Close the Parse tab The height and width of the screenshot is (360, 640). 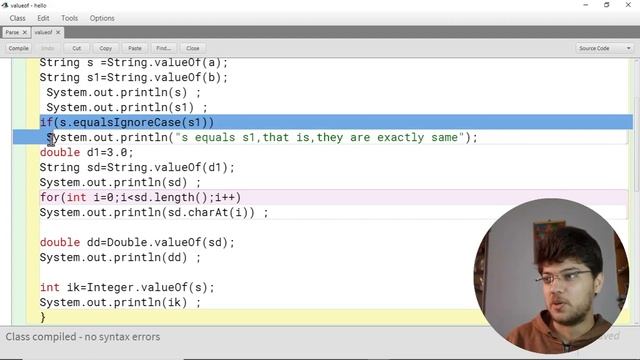[24, 32]
